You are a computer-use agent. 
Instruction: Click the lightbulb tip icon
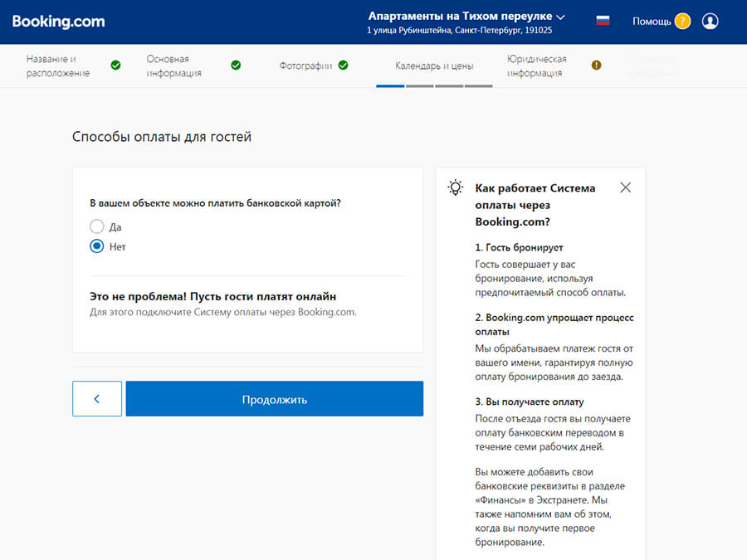pyautogui.click(x=455, y=187)
